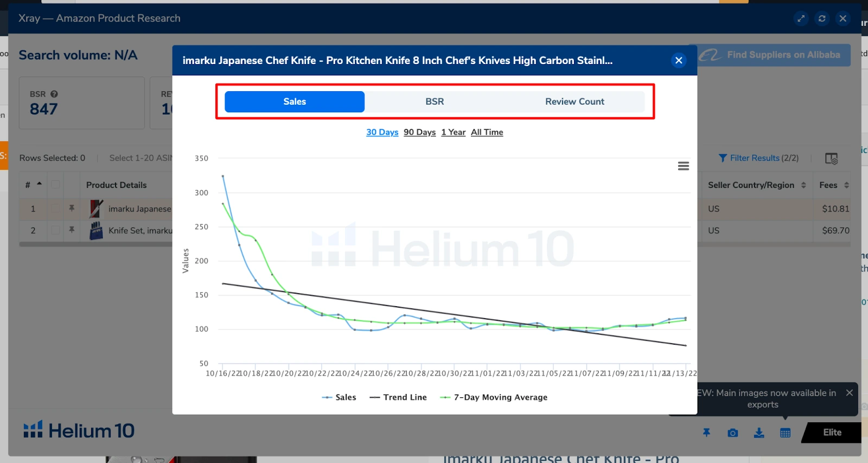This screenshot has width=868, height=463.
Task: Tick checkbox for row 2 Knife Set
Action: (55, 230)
